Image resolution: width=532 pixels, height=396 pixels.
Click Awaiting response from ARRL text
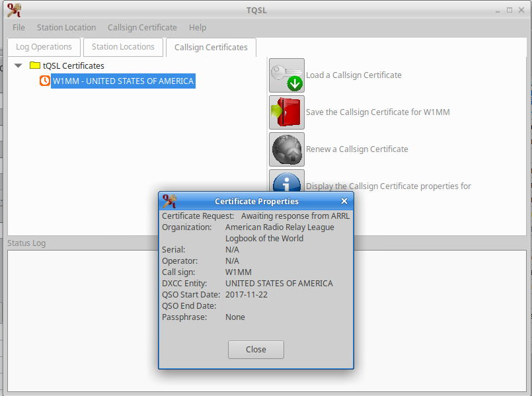pos(295,216)
